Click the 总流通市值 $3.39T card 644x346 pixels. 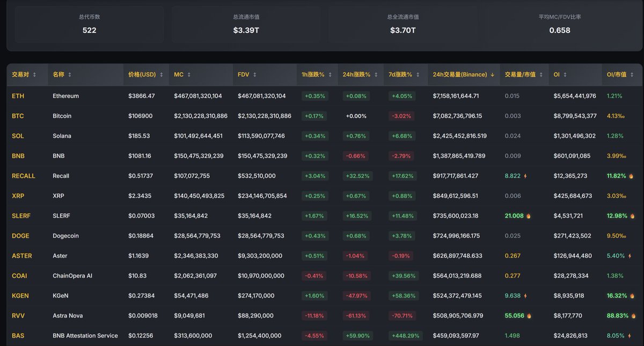[246, 24]
